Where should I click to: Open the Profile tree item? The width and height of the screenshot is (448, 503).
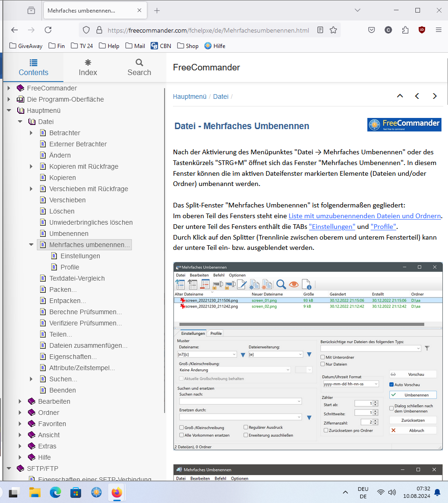(69, 267)
